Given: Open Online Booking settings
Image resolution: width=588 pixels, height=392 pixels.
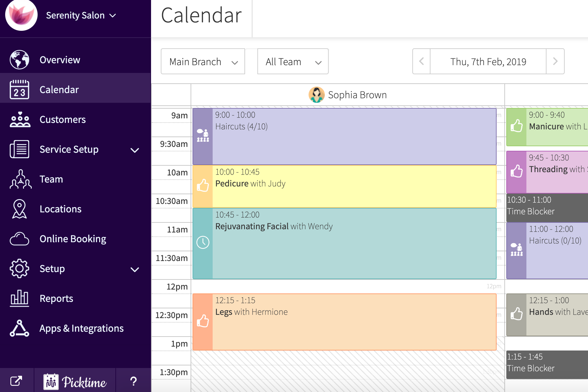Looking at the screenshot, I should click(73, 239).
